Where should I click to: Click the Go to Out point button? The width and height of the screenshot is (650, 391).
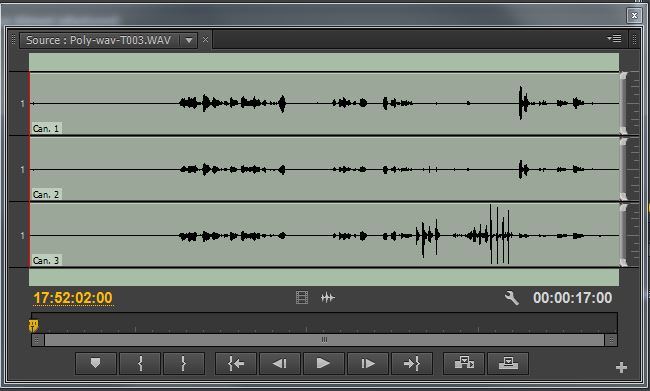coord(412,364)
